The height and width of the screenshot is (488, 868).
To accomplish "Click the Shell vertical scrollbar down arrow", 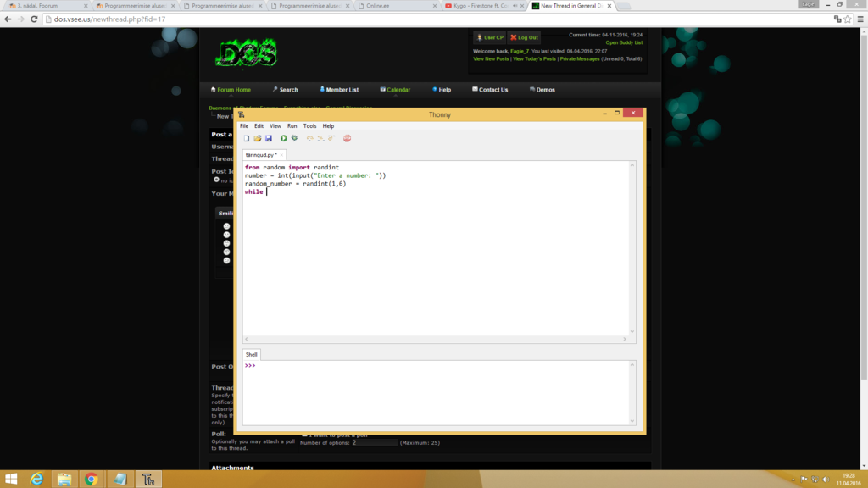I will [x=632, y=421].
